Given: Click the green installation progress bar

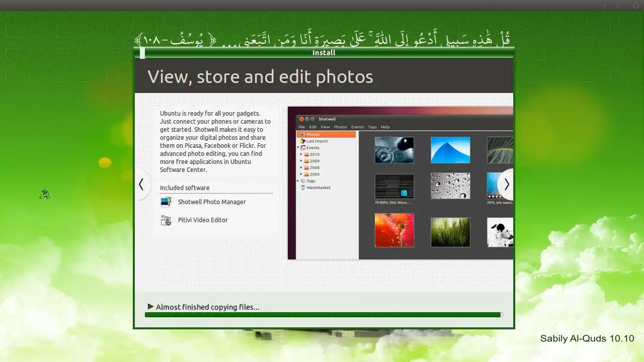Looking at the screenshot, I should (x=324, y=315).
